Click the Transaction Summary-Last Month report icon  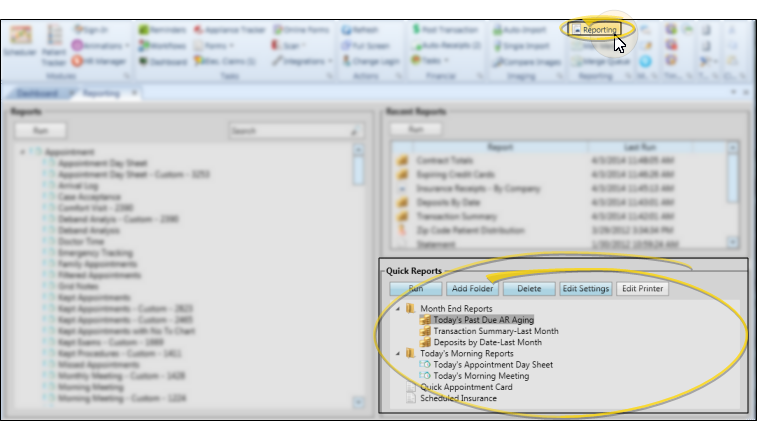(x=425, y=331)
